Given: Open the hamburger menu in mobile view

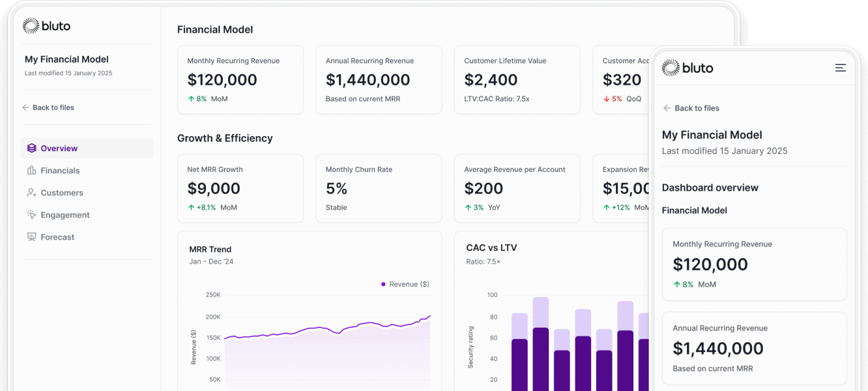Looking at the screenshot, I should tap(841, 68).
